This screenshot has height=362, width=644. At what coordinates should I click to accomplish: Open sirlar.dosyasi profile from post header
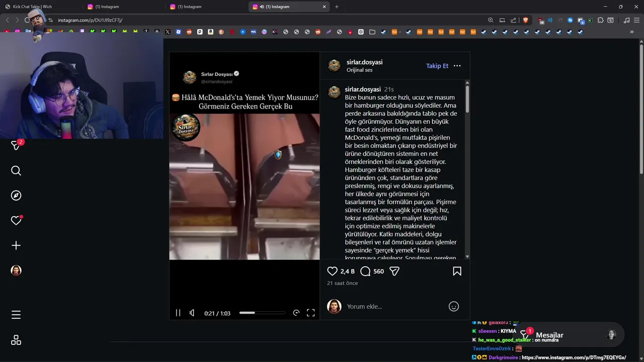coord(364,62)
